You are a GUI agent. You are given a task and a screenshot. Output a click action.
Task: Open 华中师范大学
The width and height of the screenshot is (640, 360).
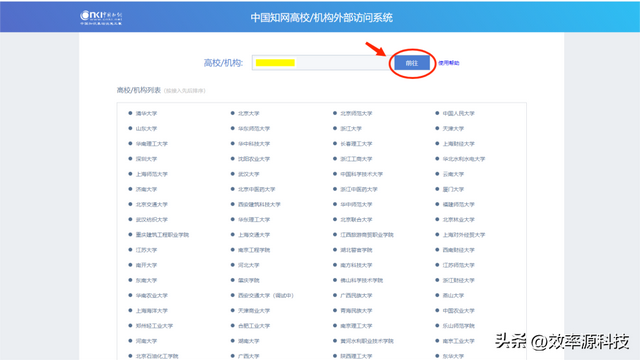tap(356, 204)
